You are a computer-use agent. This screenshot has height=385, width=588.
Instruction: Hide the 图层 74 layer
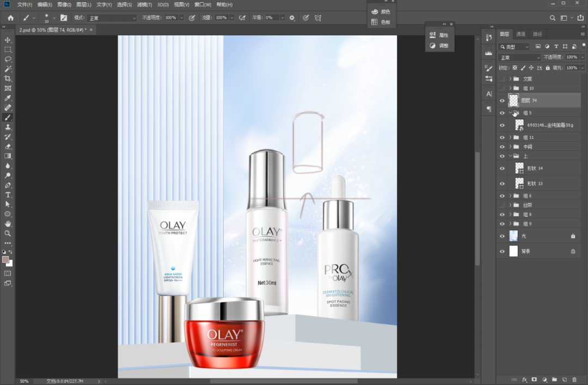502,101
